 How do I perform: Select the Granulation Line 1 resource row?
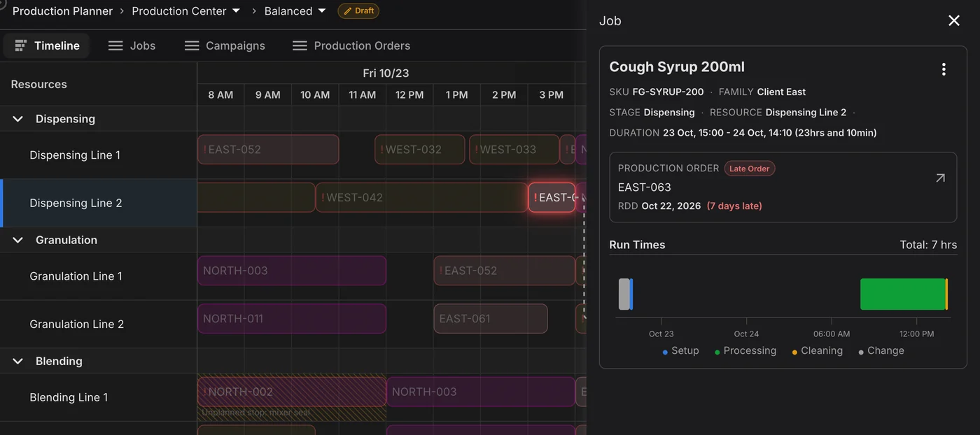(x=99, y=276)
